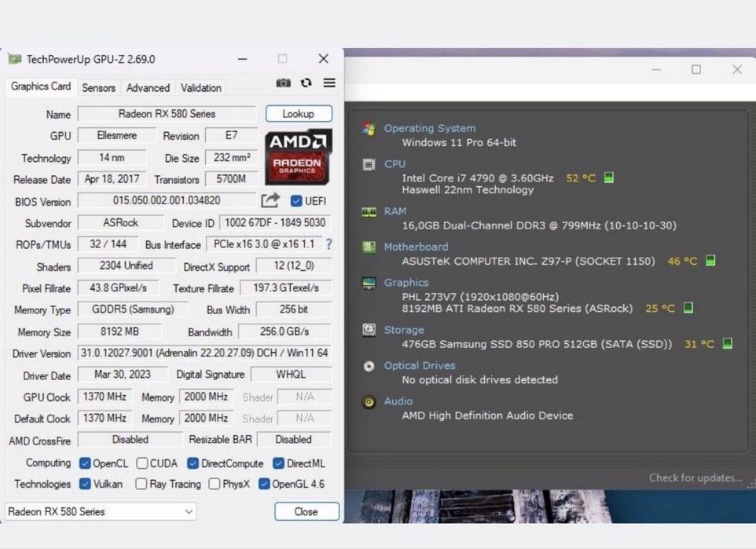Toggle the CUDA checkbox
The width and height of the screenshot is (756, 549).
(141, 463)
